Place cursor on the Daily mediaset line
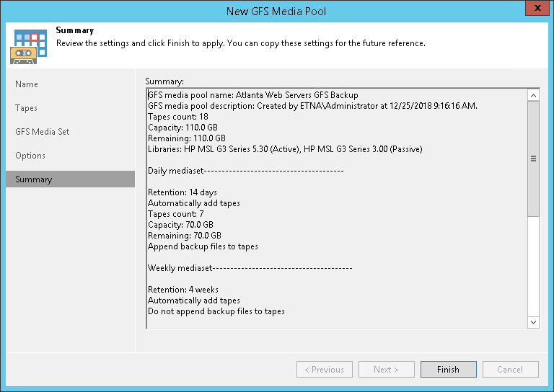 [245, 171]
